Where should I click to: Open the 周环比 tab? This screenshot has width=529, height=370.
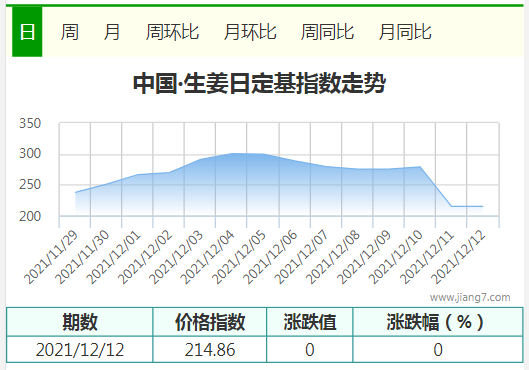(x=172, y=32)
